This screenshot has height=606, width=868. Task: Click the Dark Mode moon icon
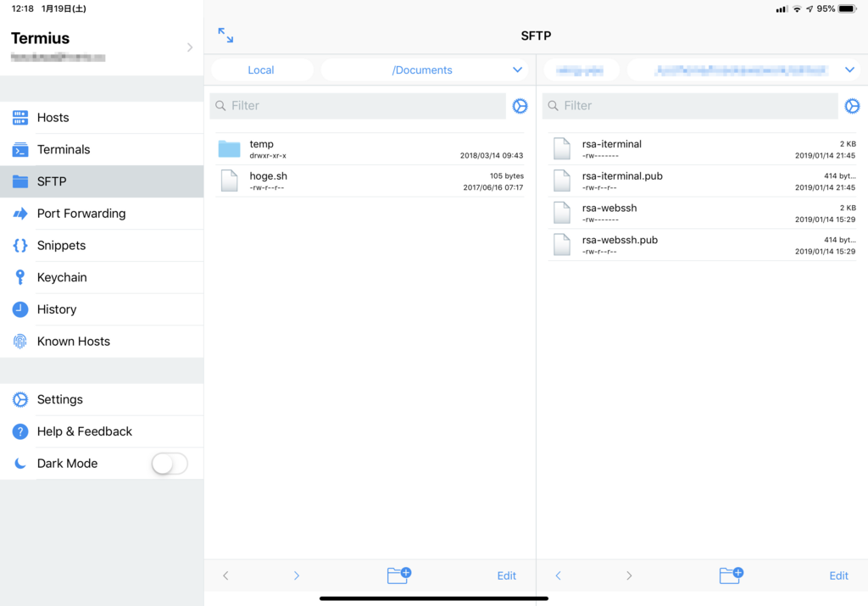point(20,464)
